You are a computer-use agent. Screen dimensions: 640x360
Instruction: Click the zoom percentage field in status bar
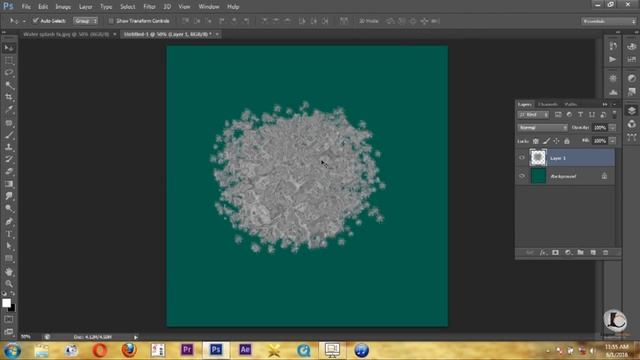pyautogui.click(x=26, y=337)
